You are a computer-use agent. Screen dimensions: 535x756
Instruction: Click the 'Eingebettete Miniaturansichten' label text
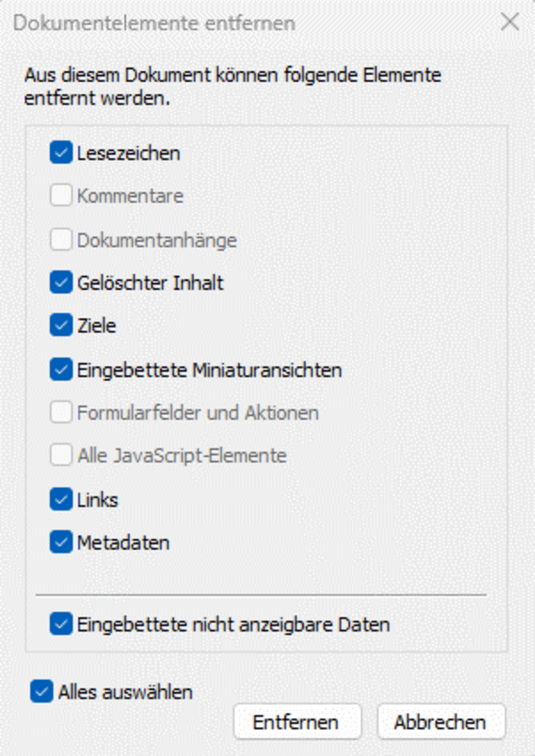(210, 370)
